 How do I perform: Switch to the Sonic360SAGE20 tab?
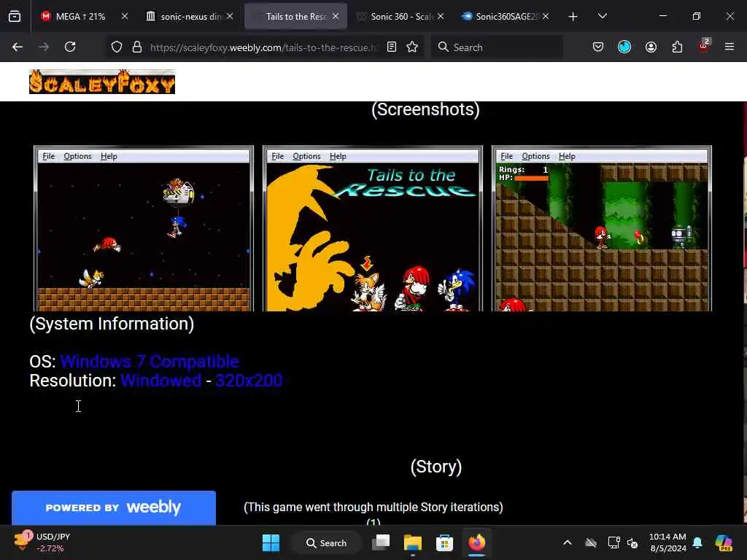point(506,17)
